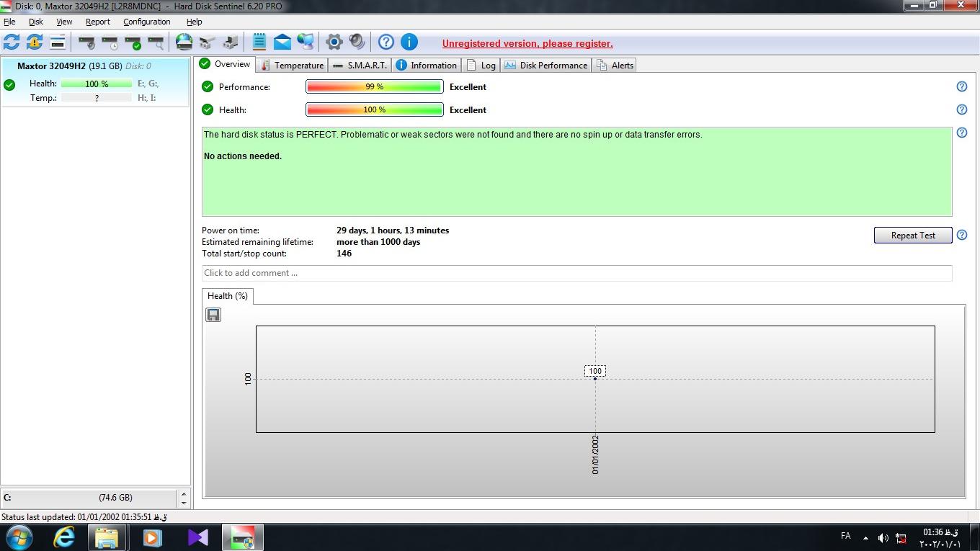Switch to the S.M.A.R.T. tab
The height and width of the screenshot is (551, 980).
coord(360,66)
